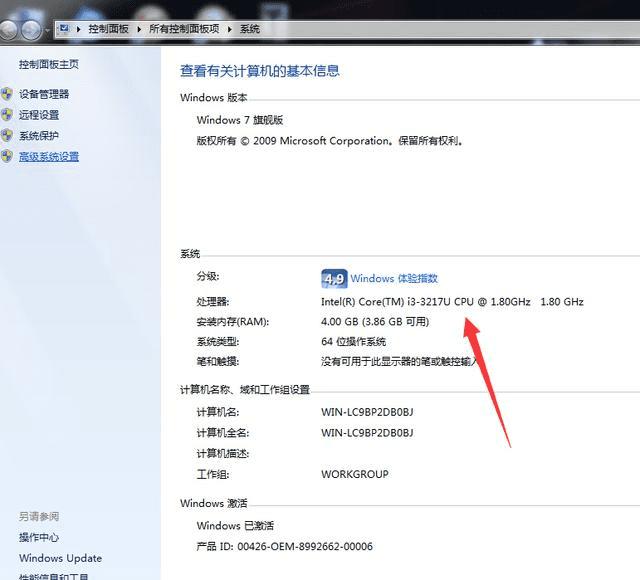This screenshot has width=640, height=580.
Task: Click shield icon beside 远程设置
Action: click(x=7, y=115)
